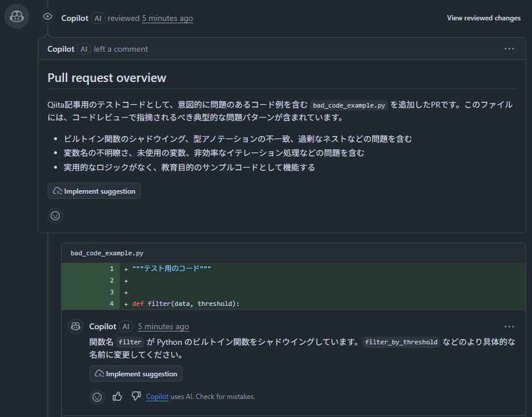Click the AI badge in comment header
The height and width of the screenshot is (417, 532).
84,49
